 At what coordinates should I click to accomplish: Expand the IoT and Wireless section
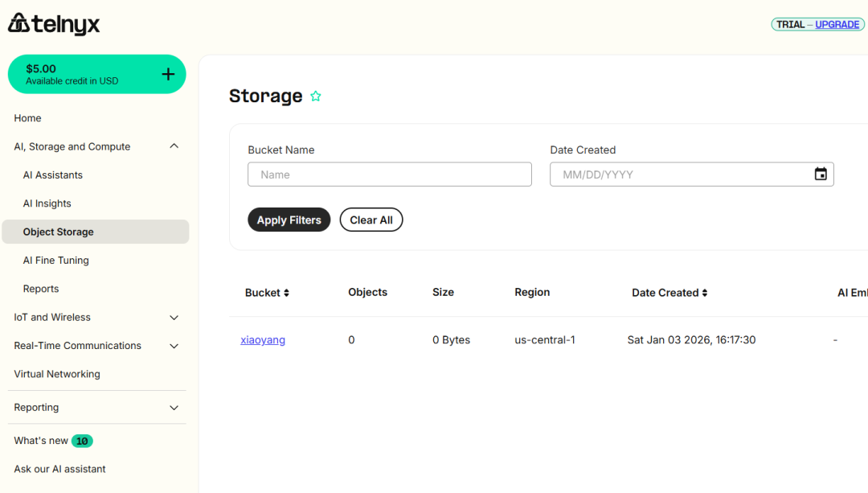(x=174, y=318)
